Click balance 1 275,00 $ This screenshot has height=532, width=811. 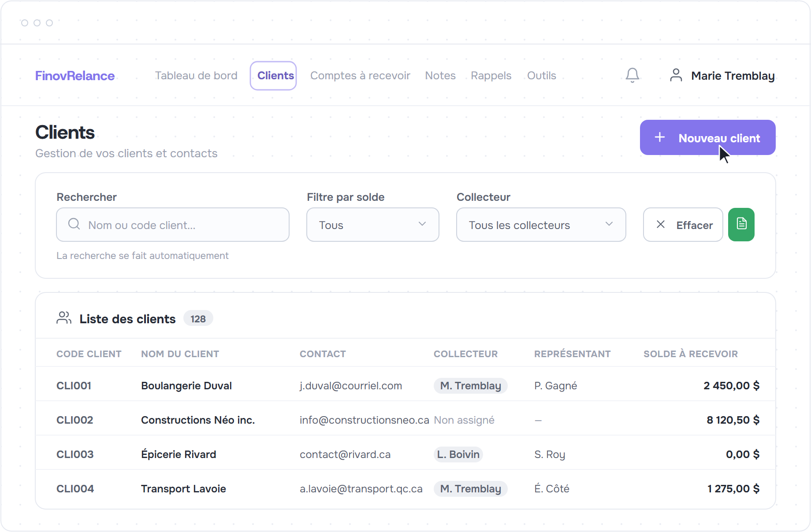point(733,489)
